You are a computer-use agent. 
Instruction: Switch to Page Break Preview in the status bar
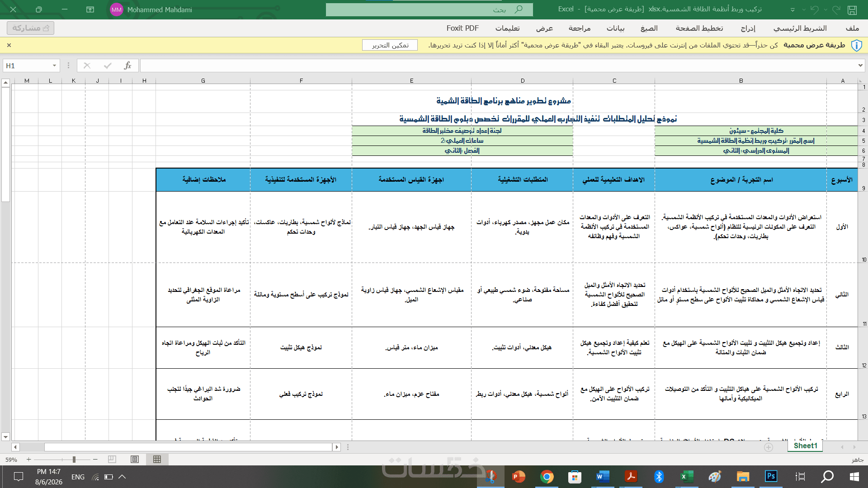[112, 460]
